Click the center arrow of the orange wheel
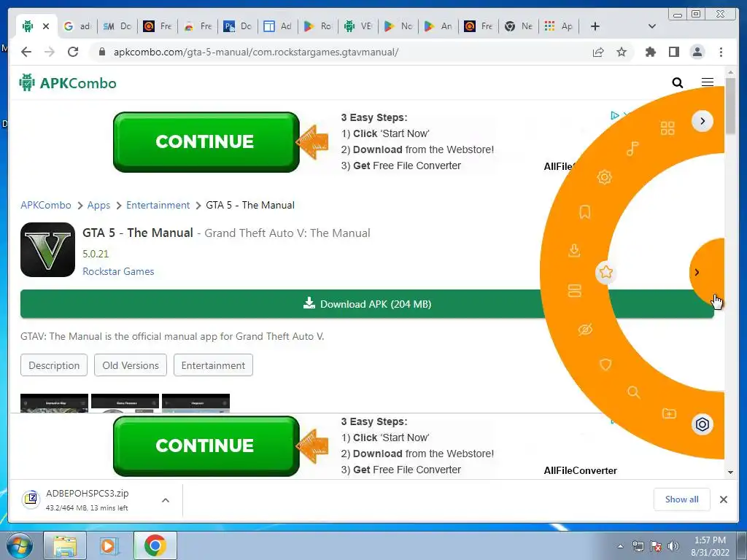 click(x=697, y=273)
